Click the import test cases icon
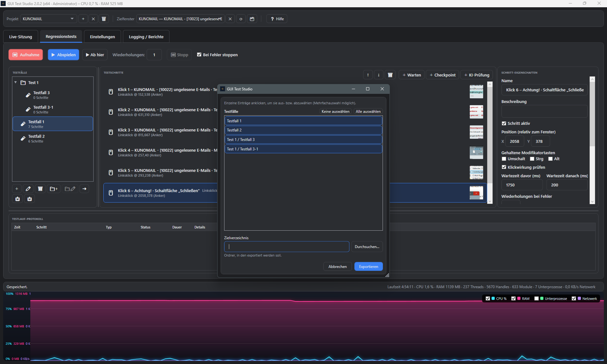Screen dimensions: 607x364 [x=29, y=199]
